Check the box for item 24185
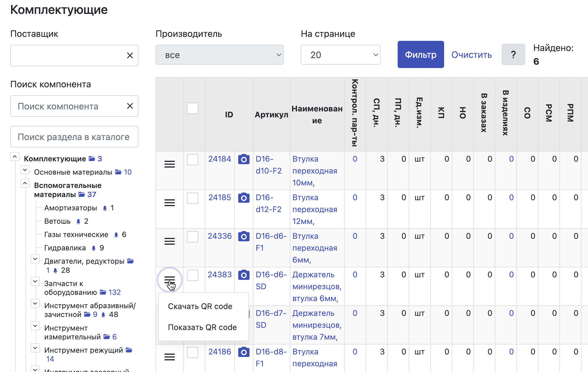588x372 pixels. pos(193,198)
